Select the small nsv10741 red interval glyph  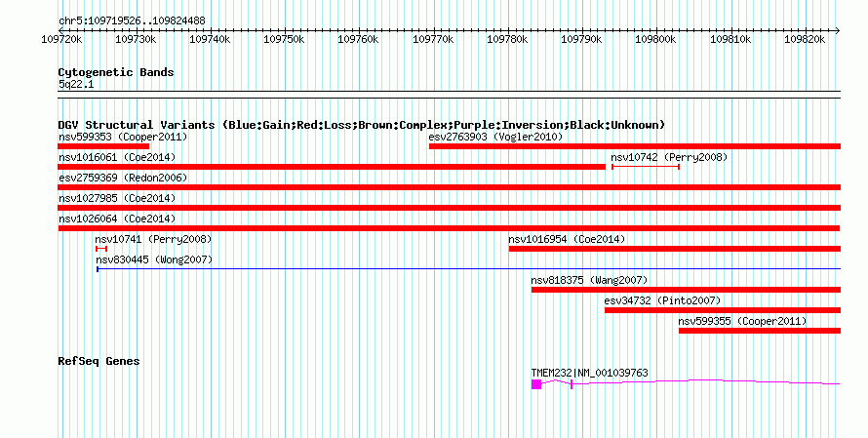pos(101,249)
